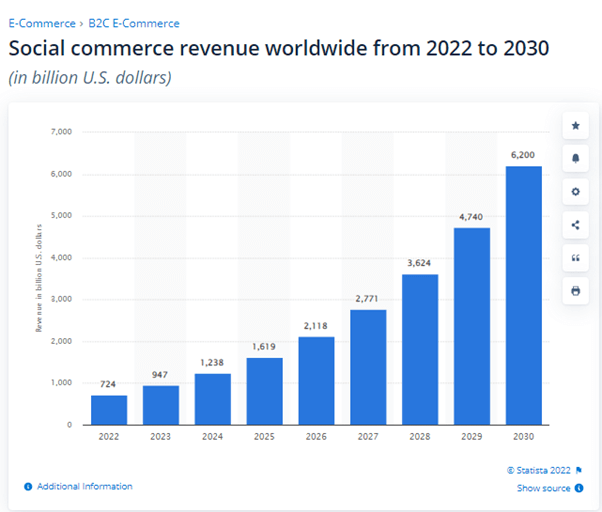Open the E-Commerce breadcrumb link
Screen dimensions: 602x512
(x=42, y=23)
